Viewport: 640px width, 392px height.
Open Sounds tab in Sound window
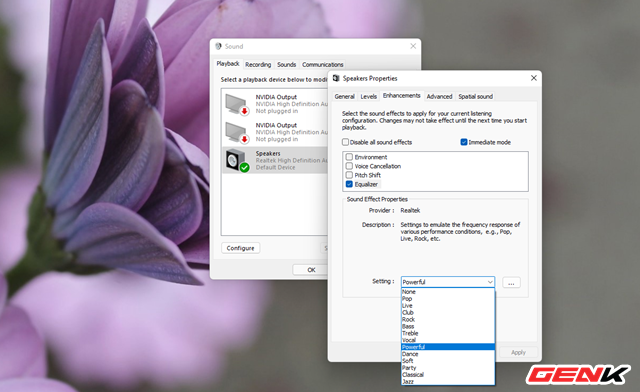(x=287, y=65)
